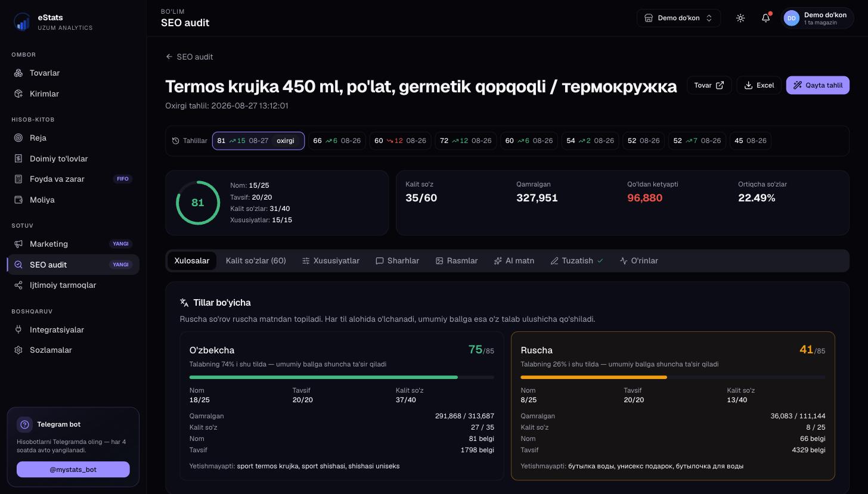
Task: Select analysis 52 with +7
Action: click(697, 141)
